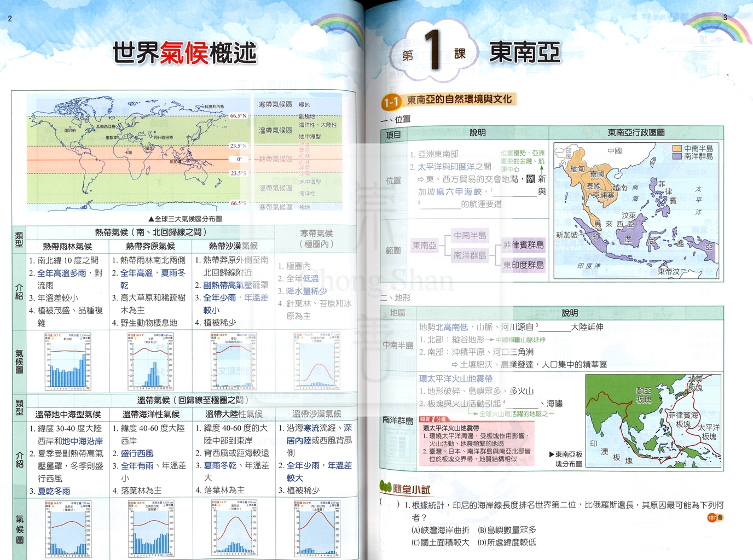This screenshot has width=753, height=560.
Task: Click the 熱帶氣候（南、北回歸線之間）header
Action: coord(150,232)
